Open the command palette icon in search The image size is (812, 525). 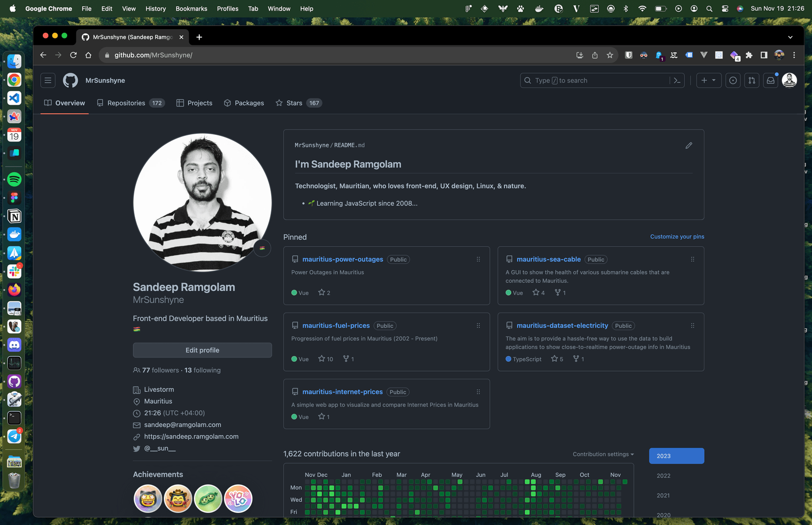pos(677,80)
